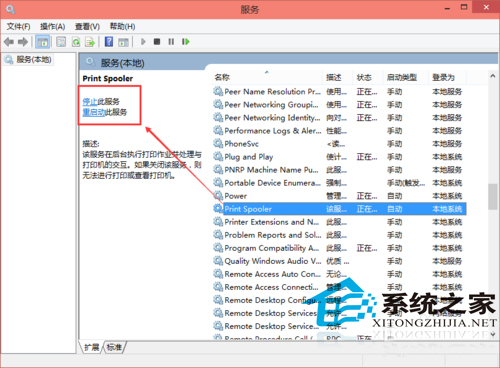Click the Stop Service square icon

(157, 42)
